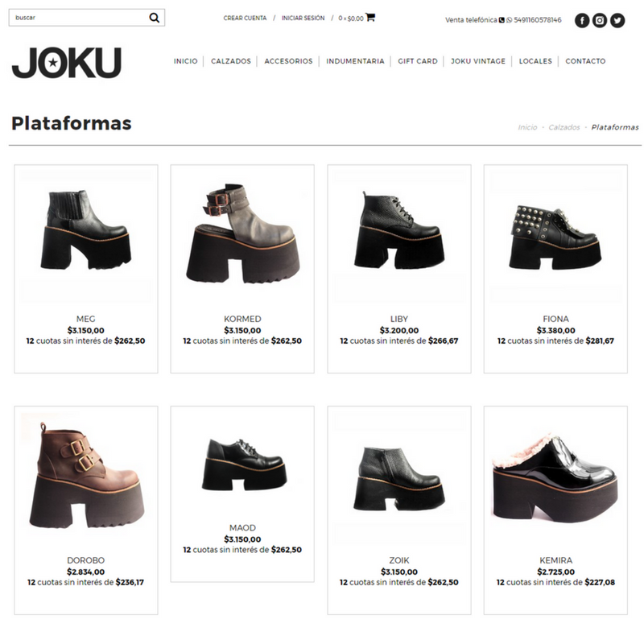644x644 pixels.
Task: Go to Calzados breadcrumb
Action: [564, 127]
